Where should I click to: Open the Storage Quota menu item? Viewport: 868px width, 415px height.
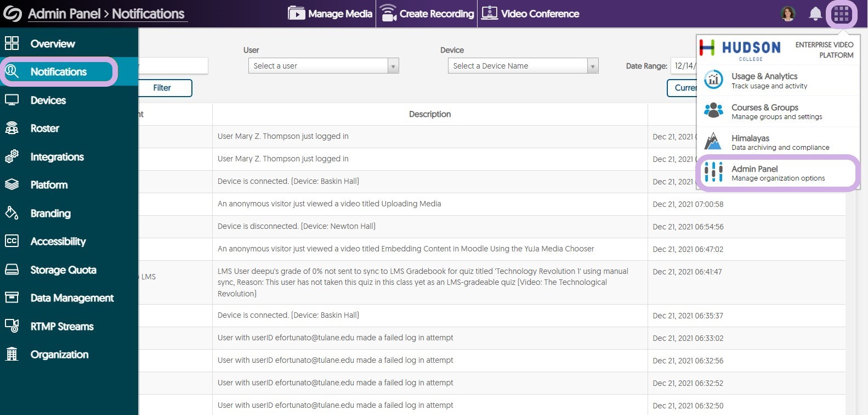63,270
